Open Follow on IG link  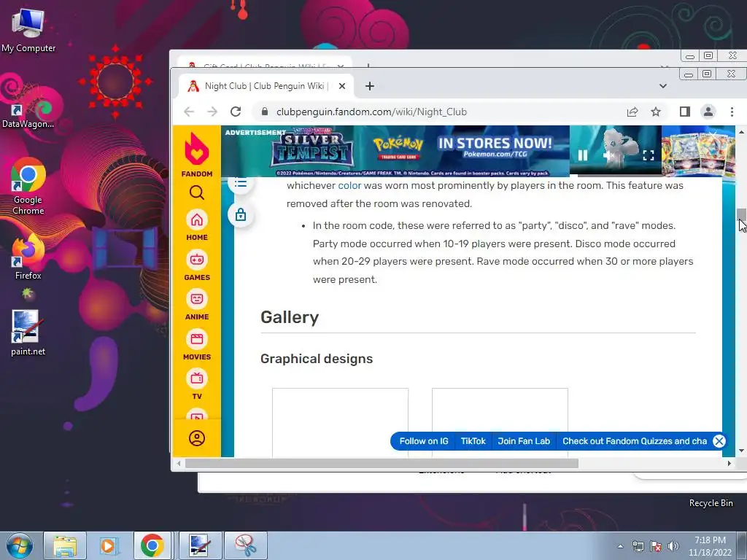click(424, 441)
